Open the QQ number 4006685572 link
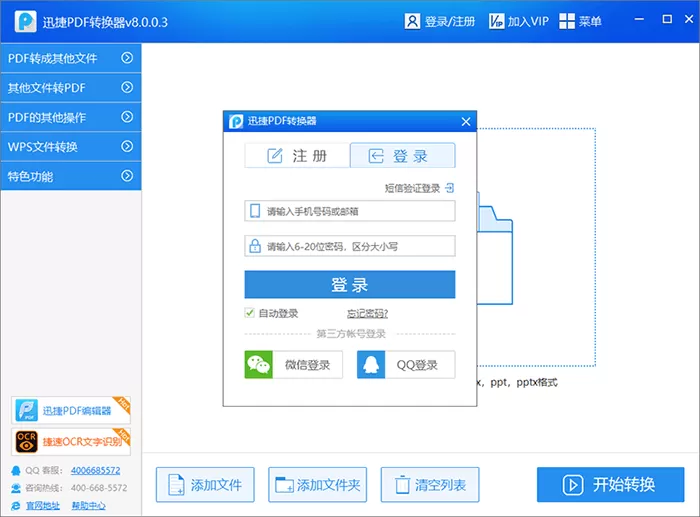This screenshot has width=700, height=517. [x=96, y=471]
